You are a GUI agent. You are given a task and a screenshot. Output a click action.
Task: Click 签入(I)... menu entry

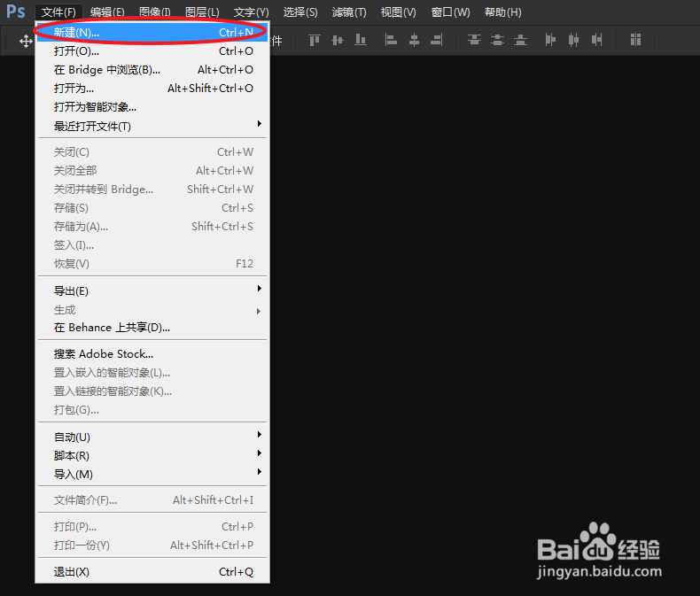coord(152,245)
